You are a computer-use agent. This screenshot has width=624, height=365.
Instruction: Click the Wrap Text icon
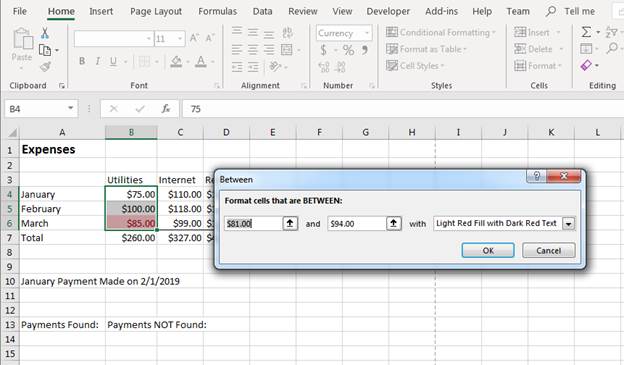pyautogui.click(x=287, y=32)
